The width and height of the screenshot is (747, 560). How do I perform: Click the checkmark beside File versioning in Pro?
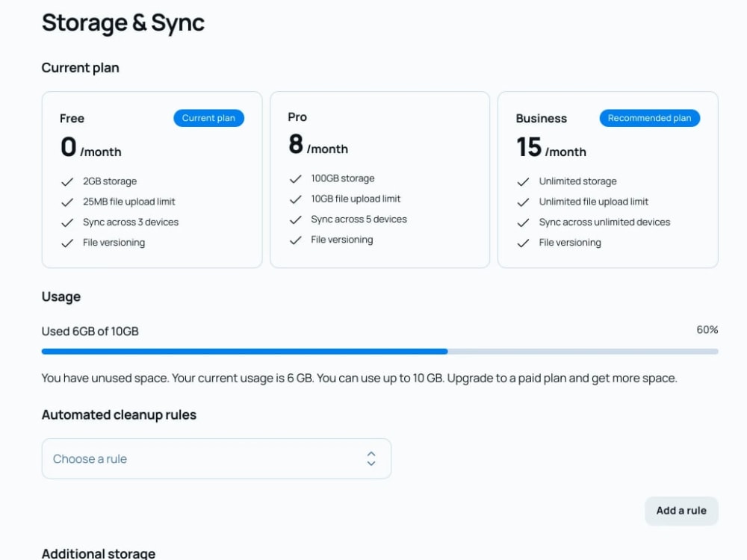coord(296,240)
